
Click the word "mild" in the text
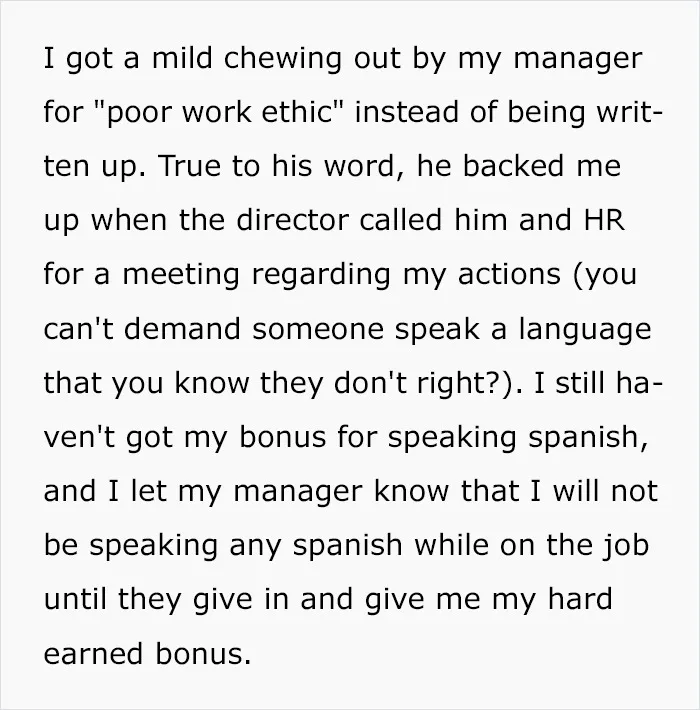tap(182, 58)
